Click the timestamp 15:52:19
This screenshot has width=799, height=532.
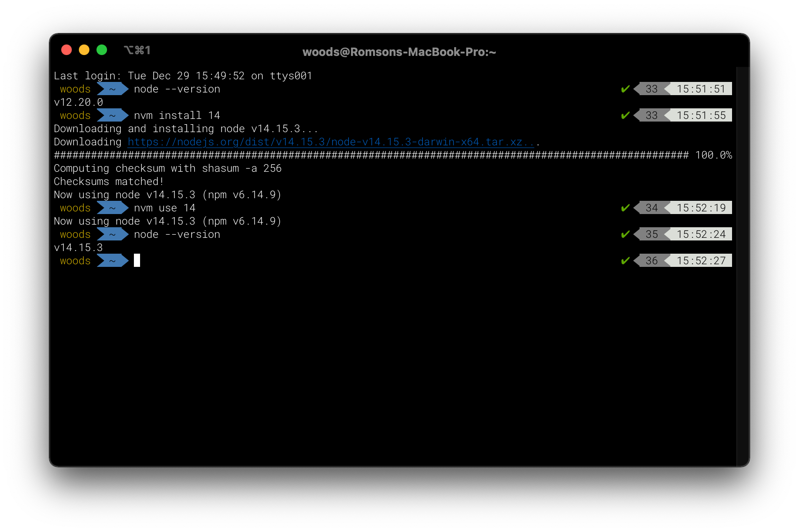[701, 208]
